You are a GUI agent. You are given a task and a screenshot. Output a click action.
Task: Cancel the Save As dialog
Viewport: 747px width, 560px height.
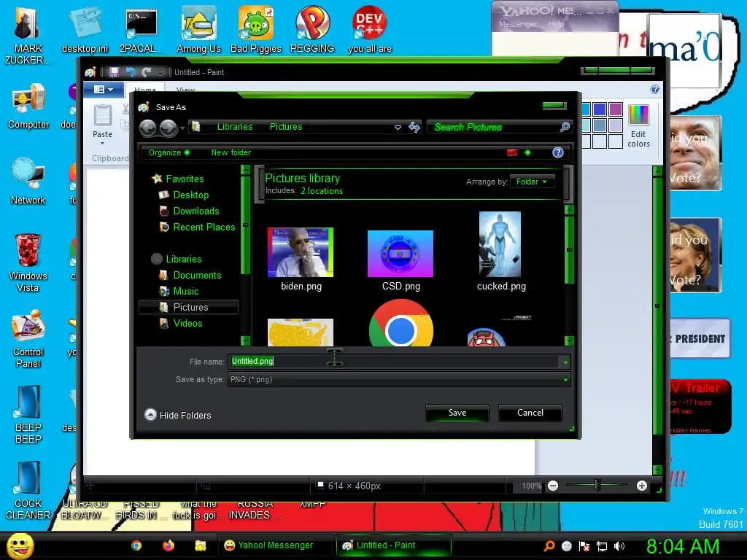530,413
